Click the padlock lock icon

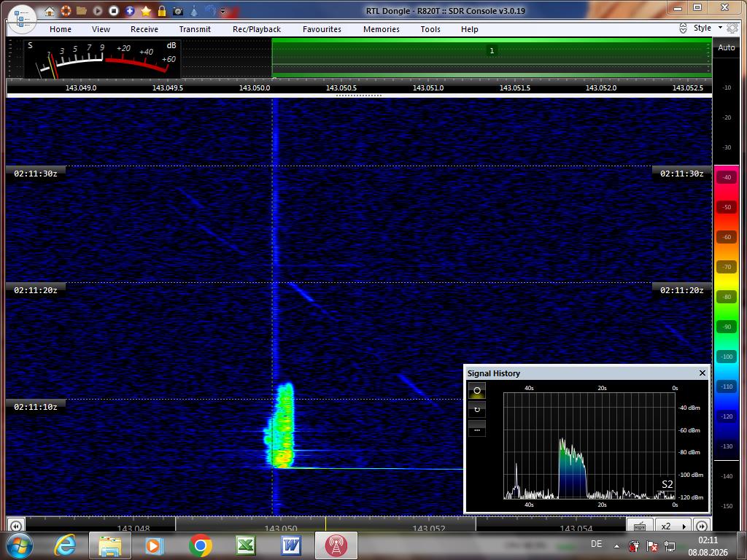click(162, 11)
